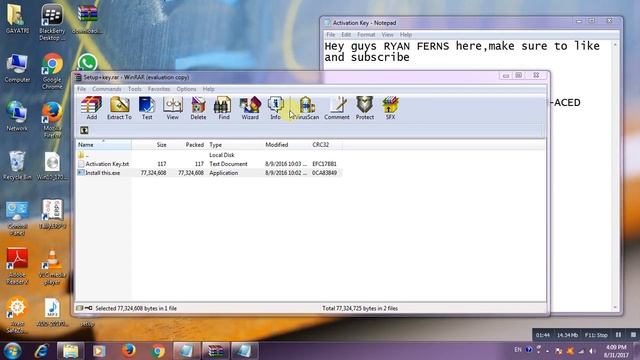Click the up one level icon
Screen dimensions: 640x360
84,130
